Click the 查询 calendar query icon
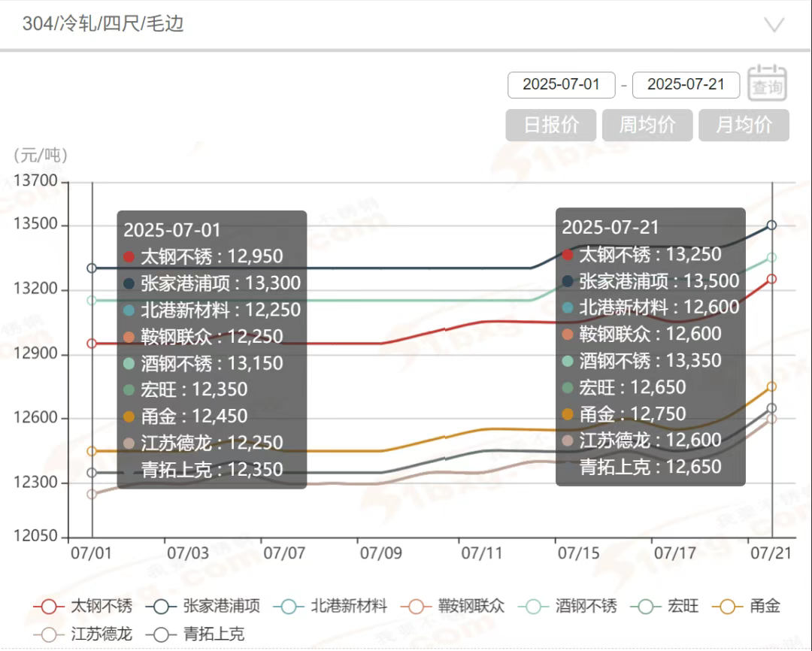Viewport: 812px width, 651px height. click(767, 83)
